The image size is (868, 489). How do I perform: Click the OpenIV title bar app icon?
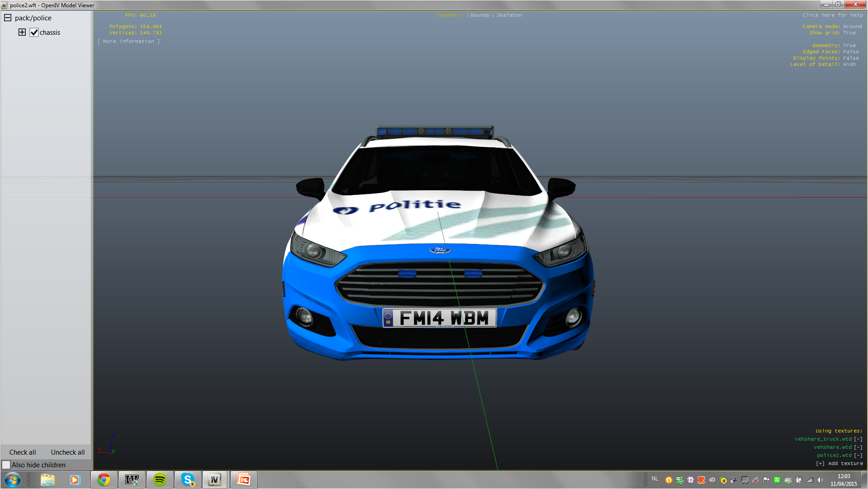(5, 5)
